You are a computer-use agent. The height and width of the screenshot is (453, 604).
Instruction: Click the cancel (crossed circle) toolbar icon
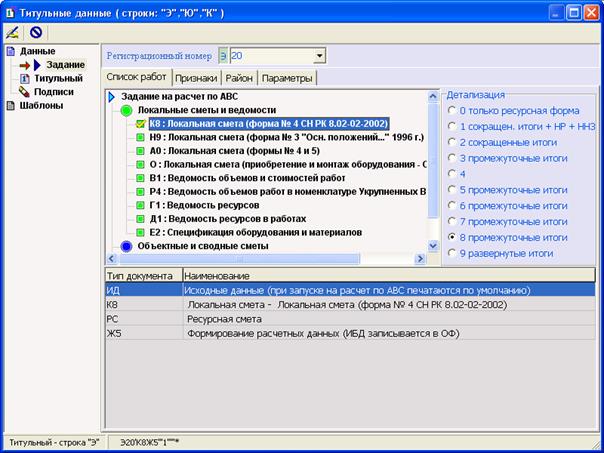click(36, 33)
